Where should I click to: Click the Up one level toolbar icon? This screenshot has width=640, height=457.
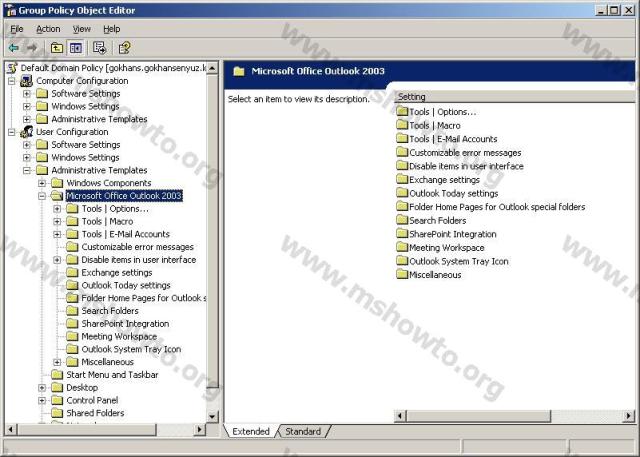pos(57,48)
